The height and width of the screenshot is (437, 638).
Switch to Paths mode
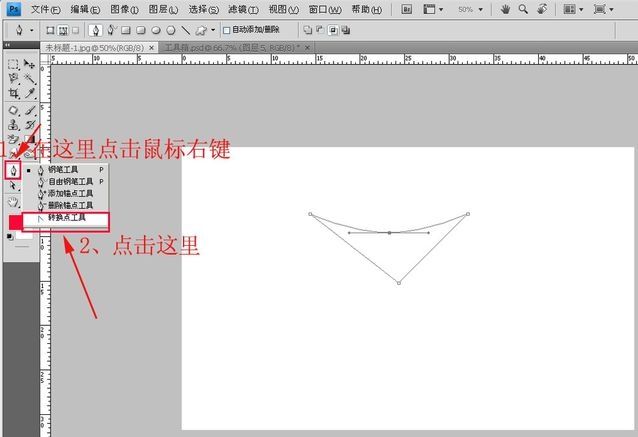pyautogui.click(x=63, y=30)
